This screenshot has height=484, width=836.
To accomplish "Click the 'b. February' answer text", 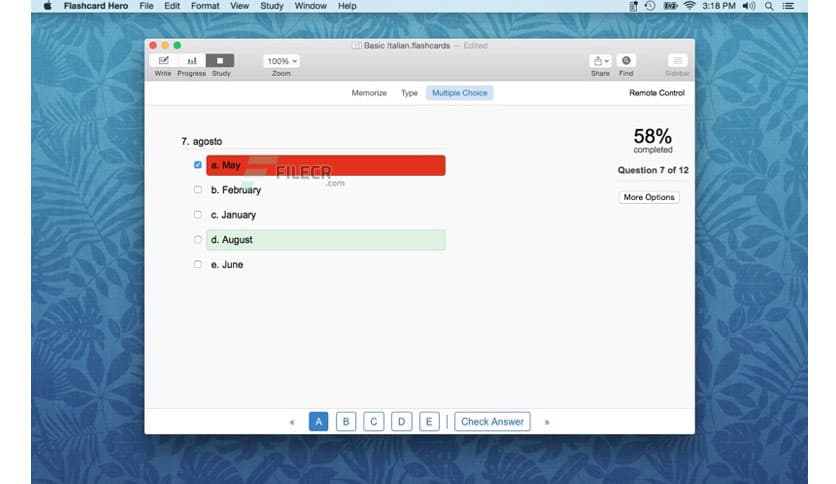I will click(236, 190).
